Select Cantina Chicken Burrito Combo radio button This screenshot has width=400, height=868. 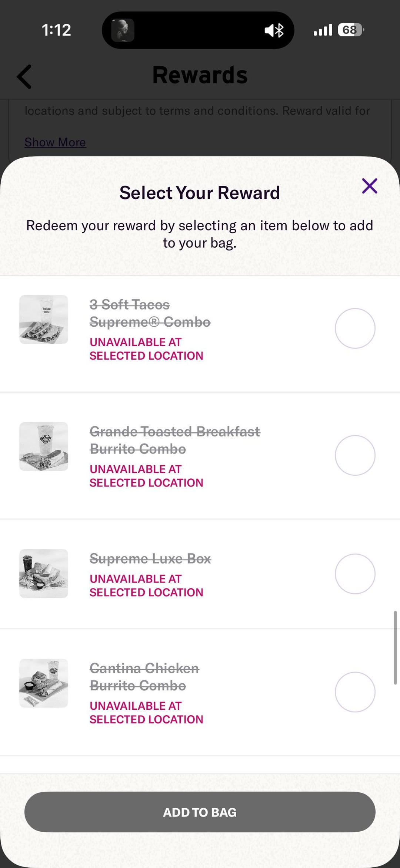355,692
